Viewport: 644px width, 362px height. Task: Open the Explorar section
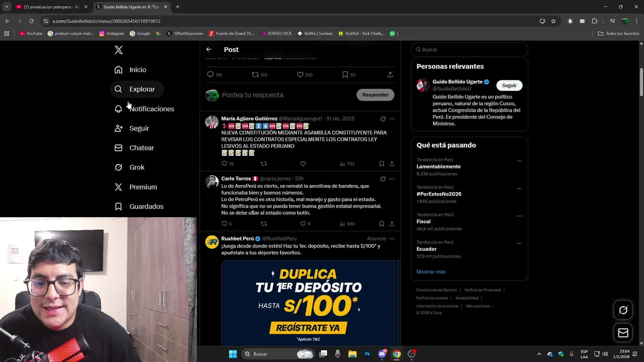click(135, 89)
